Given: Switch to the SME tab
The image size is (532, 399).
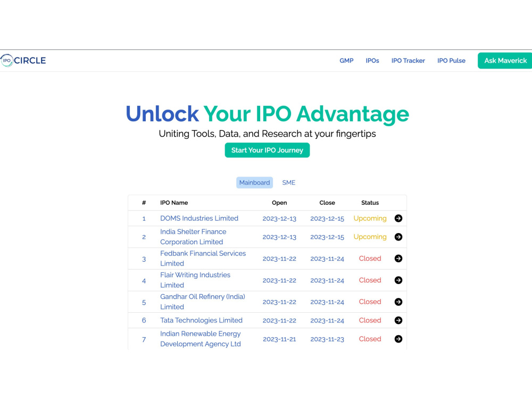Looking at the screenshot, I should [289, 182].
